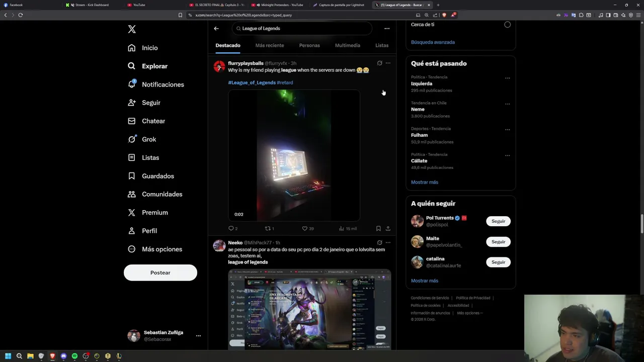Open Política de Privacidad link
This screenshot has height=362, width=644.
point(473,298)
